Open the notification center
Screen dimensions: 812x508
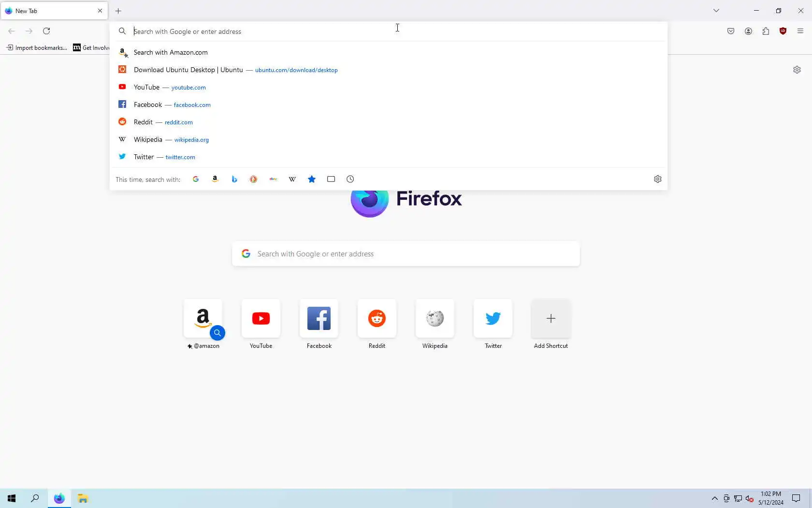click(796, 498)
